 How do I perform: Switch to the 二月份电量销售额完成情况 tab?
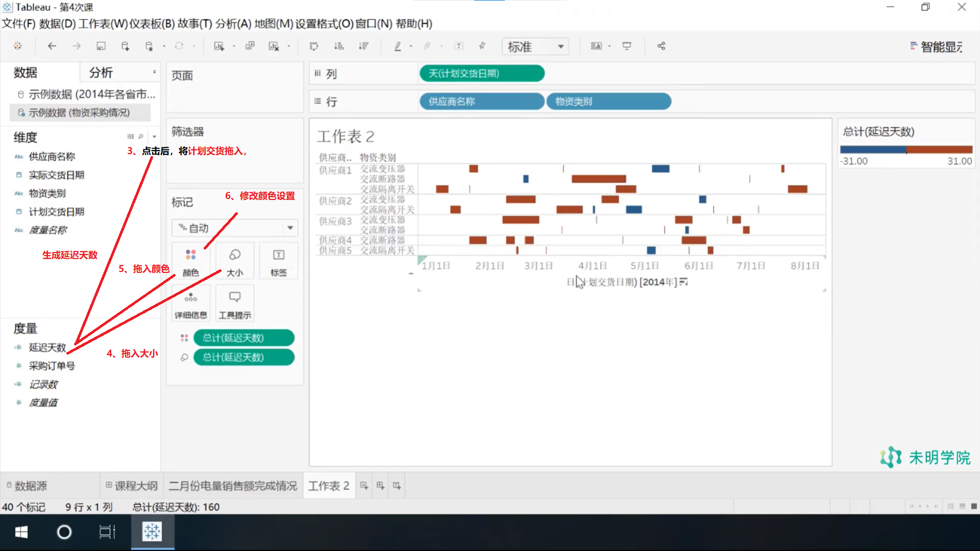click(233, 485)
